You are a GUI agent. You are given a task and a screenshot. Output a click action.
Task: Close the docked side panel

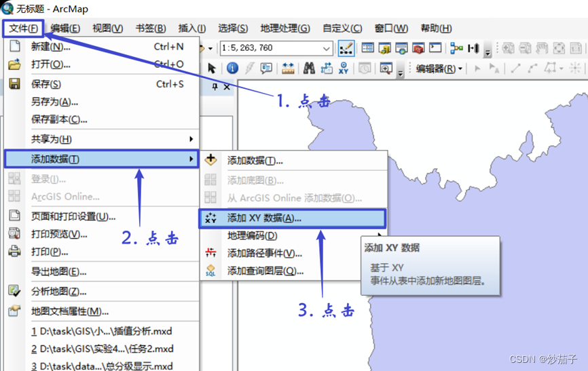coord(227,87)
